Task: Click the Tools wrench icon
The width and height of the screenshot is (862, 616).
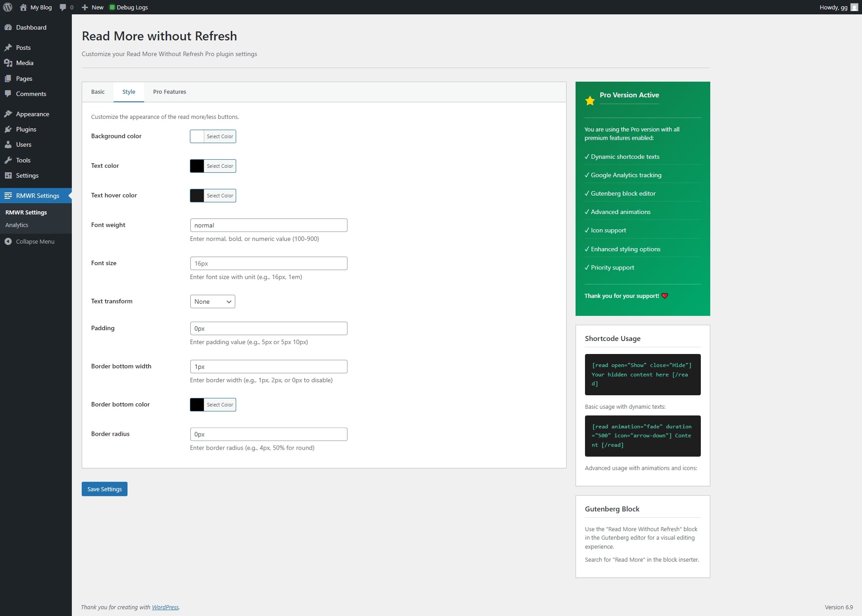Action: point(9,160)
